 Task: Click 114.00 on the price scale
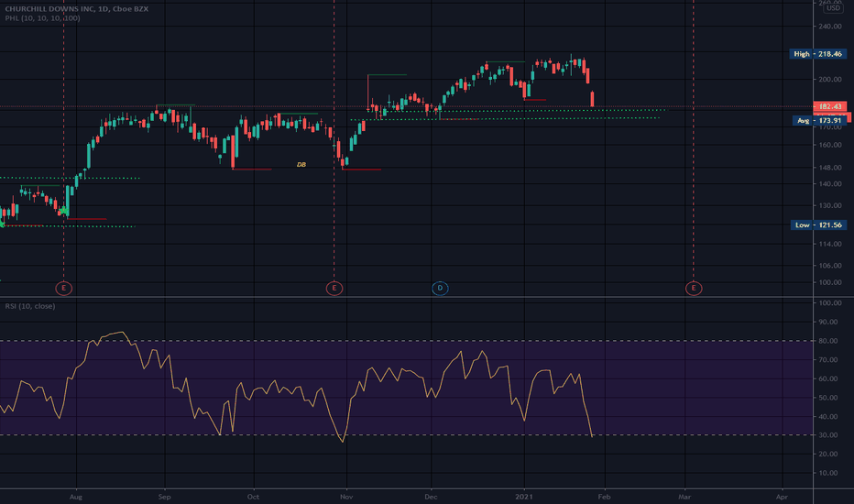829,244
